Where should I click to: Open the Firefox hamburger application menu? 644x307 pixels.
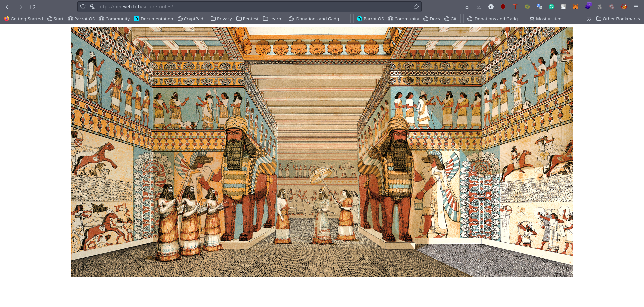pos(636,7)
